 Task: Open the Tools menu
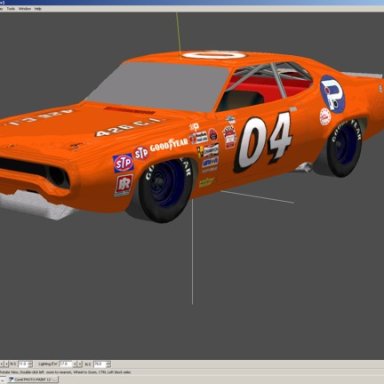(x=11, y=9)
